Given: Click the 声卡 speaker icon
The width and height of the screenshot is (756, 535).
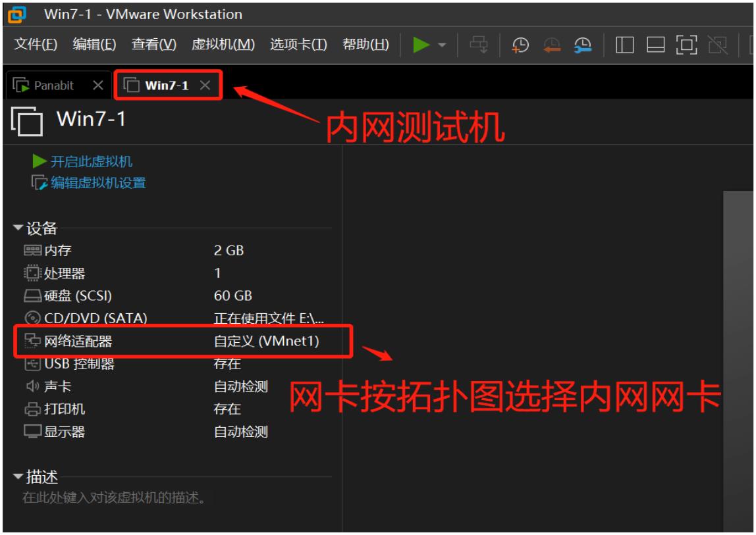Looking at the screenshot, I should tap(32, 386).
